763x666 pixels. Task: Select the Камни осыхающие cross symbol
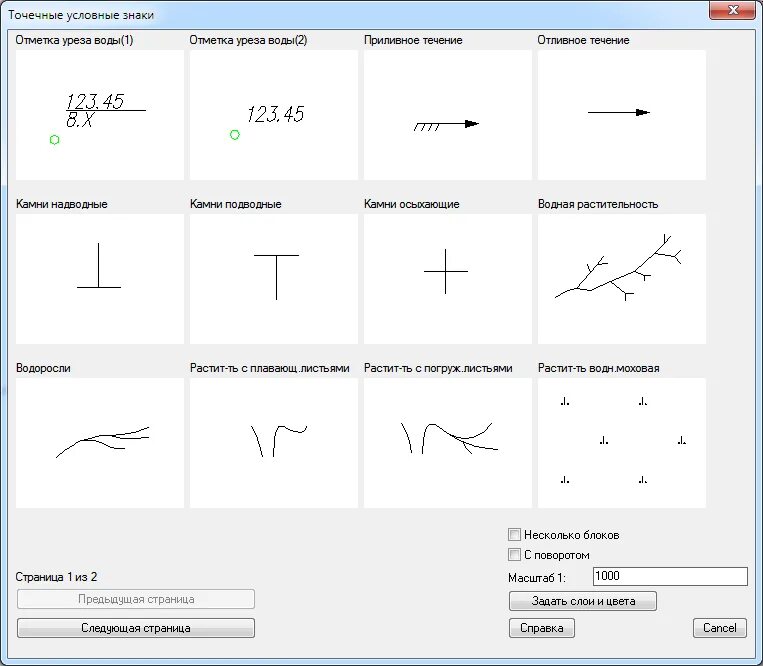(448, 279)
